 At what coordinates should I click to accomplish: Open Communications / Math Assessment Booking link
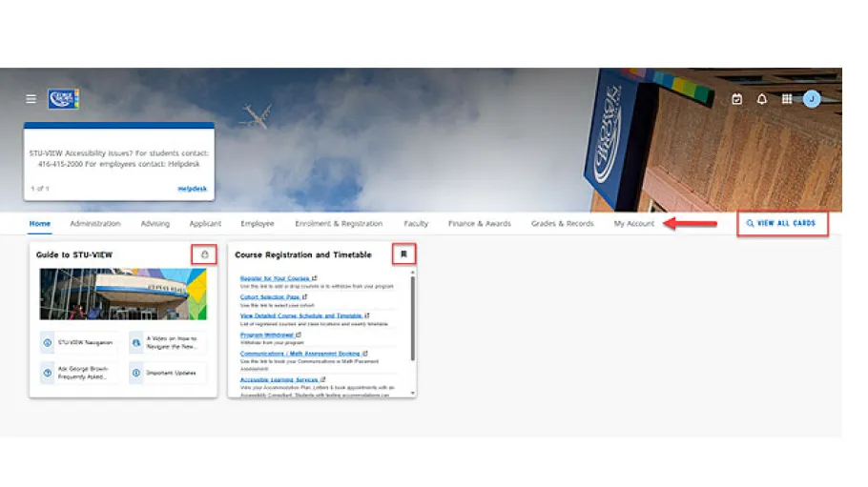(300, 354)
